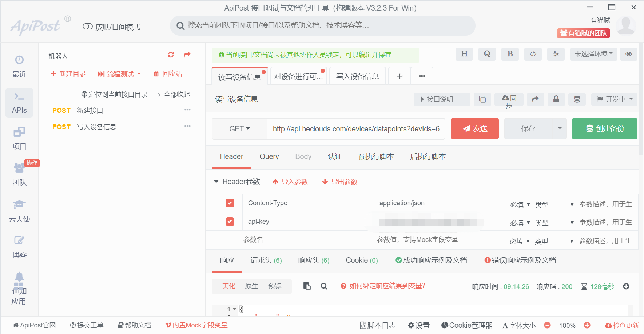Click the bold B formatting icon

click(x=510, y=54)
